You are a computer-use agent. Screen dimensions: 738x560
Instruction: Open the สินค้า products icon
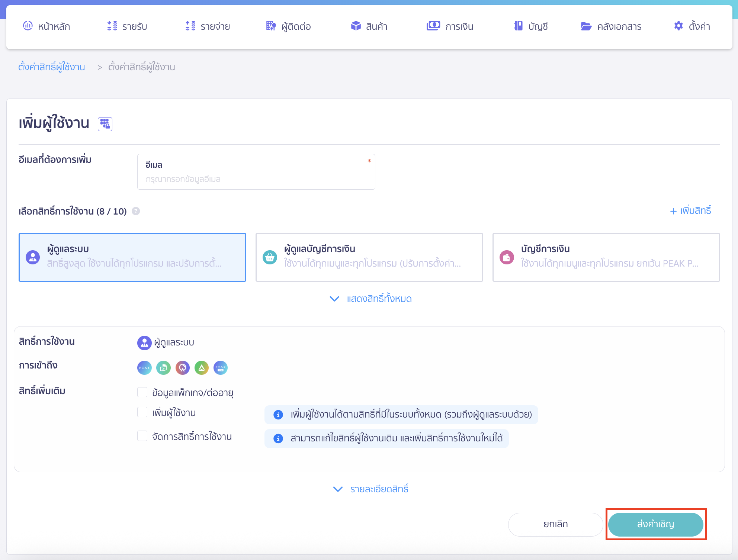point(356,26)
